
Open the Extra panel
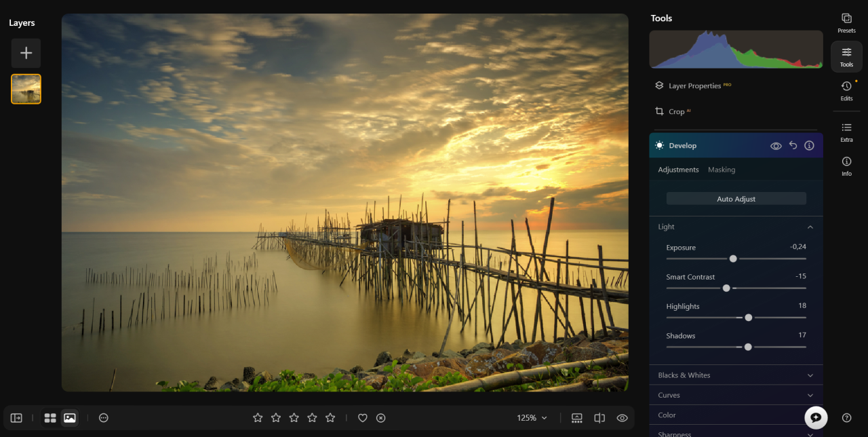coord(846,132)
